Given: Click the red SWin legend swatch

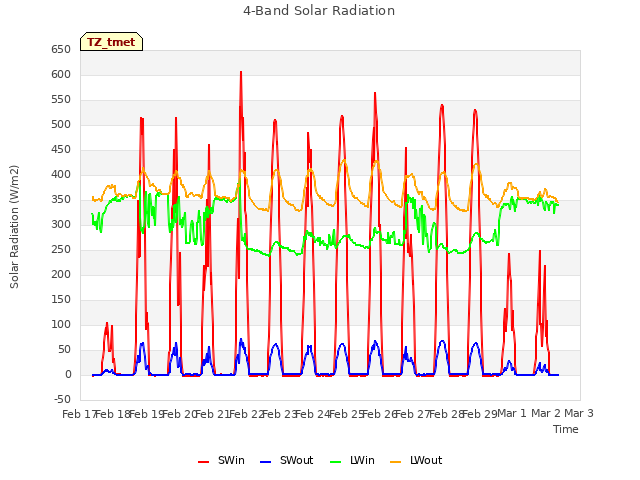Looking at the screenshot, I should (x=204, y=462).
